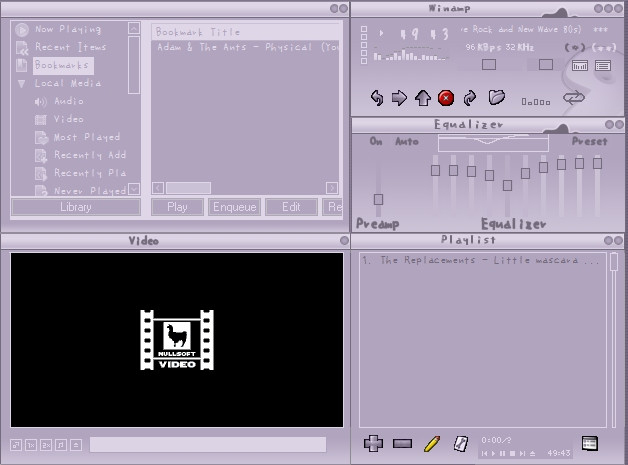
Task: Click the Nullsoft Video logo area
Action: tap(177, 340)
